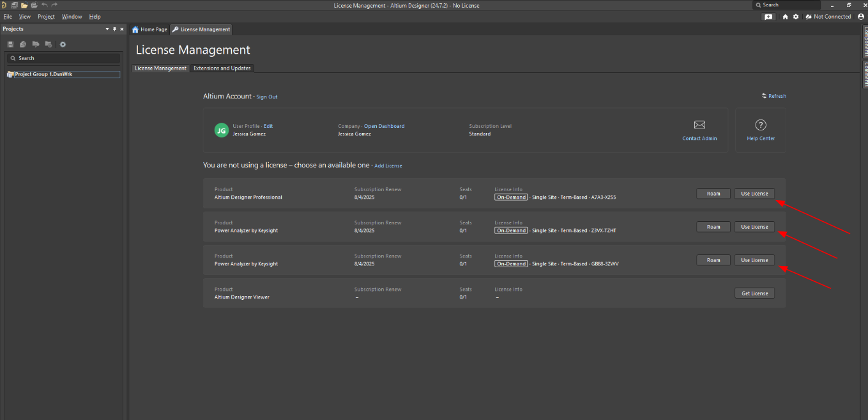868x420 pixels.
Task: Switch to the Home Page document tab
Action: coord(149,29)
